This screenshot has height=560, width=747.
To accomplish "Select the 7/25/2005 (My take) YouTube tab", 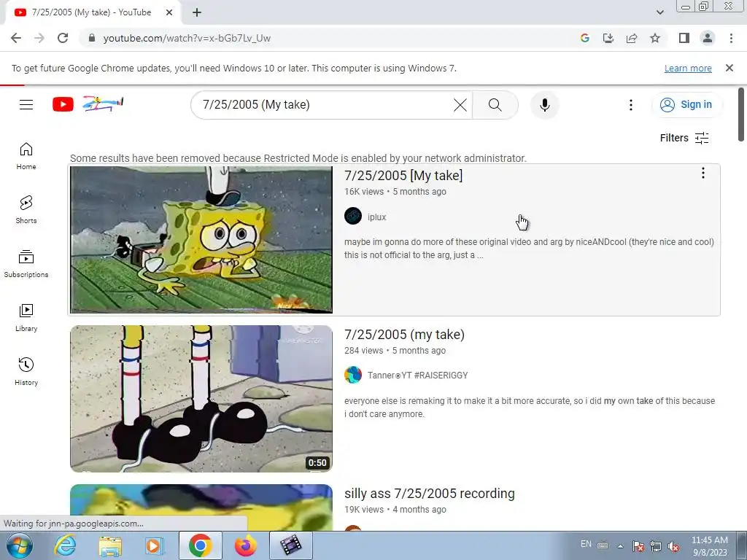I will click(91, 12).
